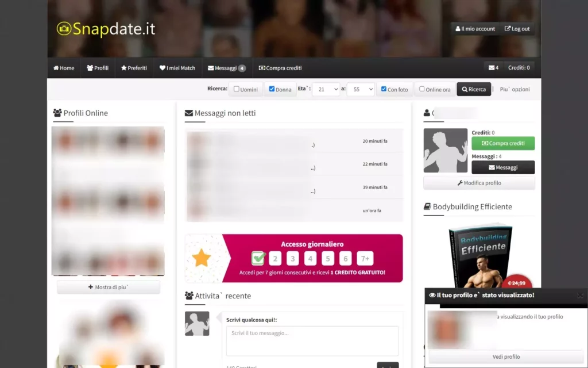Click the star icon on the Accesso giornaliero banner
This screenshot has width=588, height=368.
pyautogui.click(x=202, y=258)
